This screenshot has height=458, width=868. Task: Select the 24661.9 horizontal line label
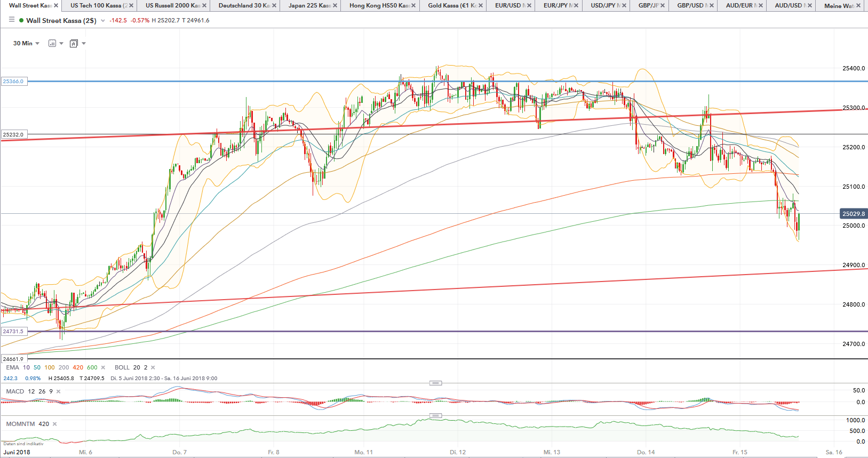(13, 359)
